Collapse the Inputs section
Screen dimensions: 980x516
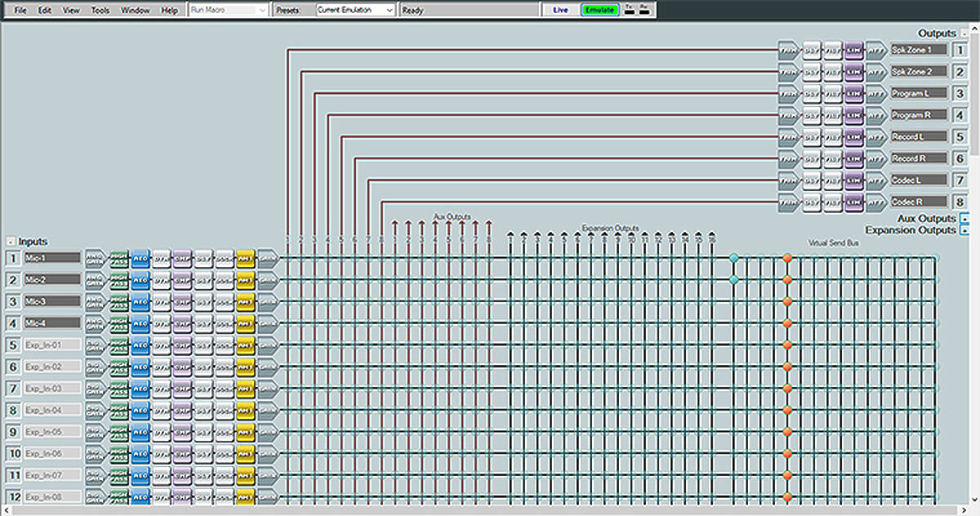tap(10, 241)
